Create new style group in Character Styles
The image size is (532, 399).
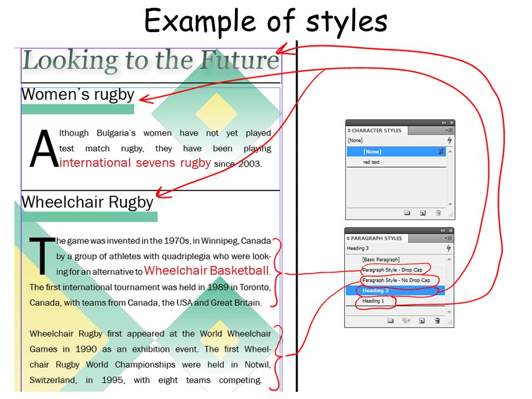click(407, 213)
